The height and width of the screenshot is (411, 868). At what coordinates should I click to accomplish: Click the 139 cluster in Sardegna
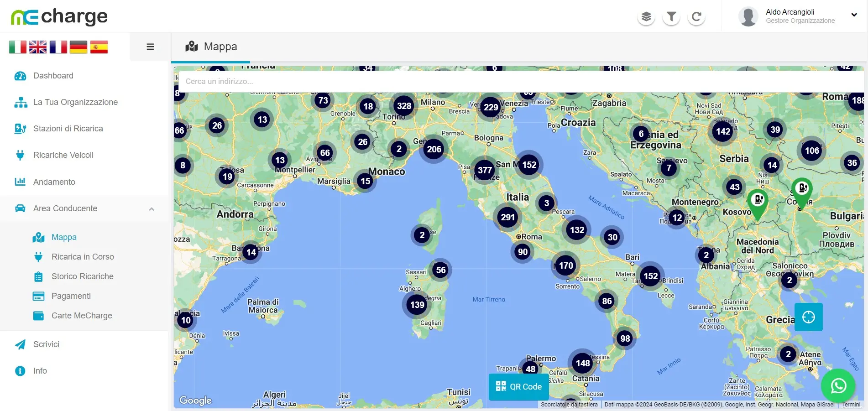[x=417, y=305]
